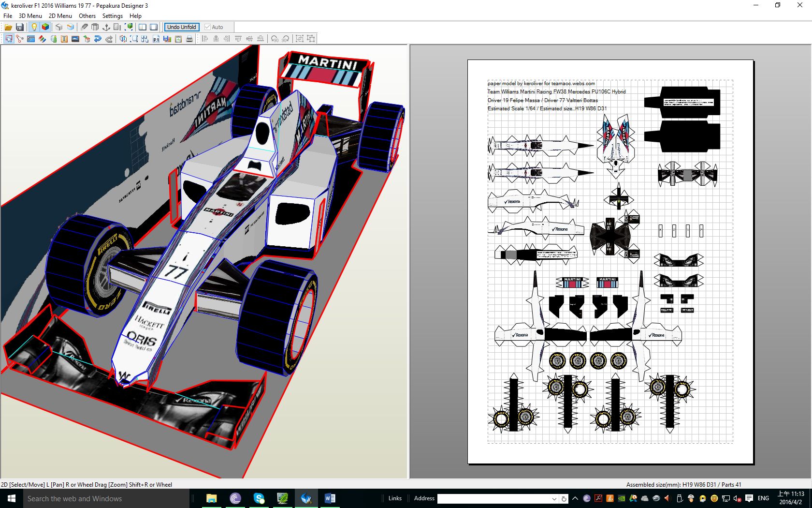Click the Open file folder icon
Viewport: 812px width, 508px height.
[8, 27]
